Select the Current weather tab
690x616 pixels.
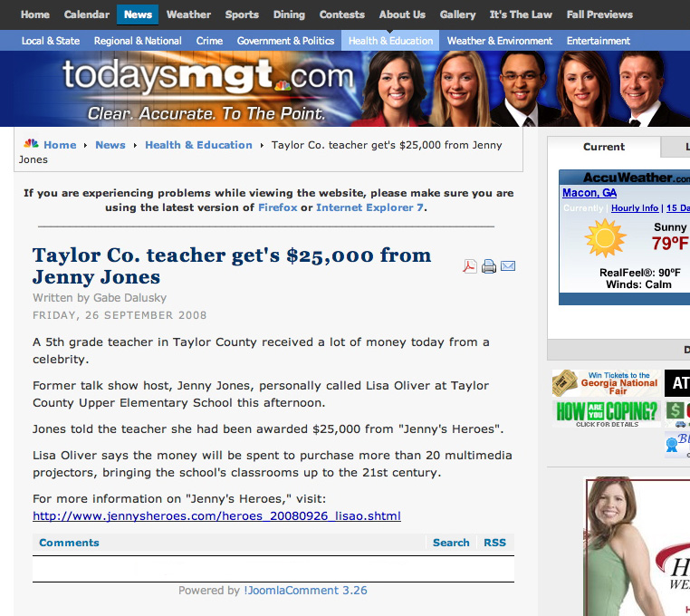[604, 147]
